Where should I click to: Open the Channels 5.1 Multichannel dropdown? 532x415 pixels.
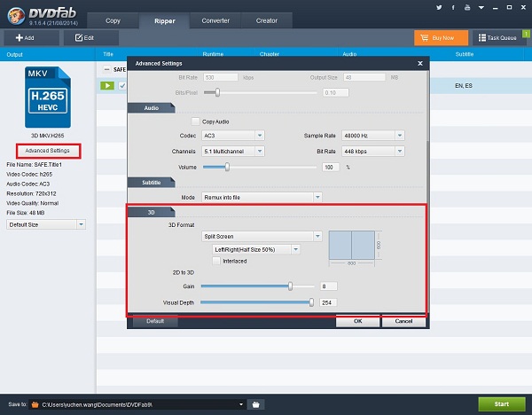click(x=232, y=152)
